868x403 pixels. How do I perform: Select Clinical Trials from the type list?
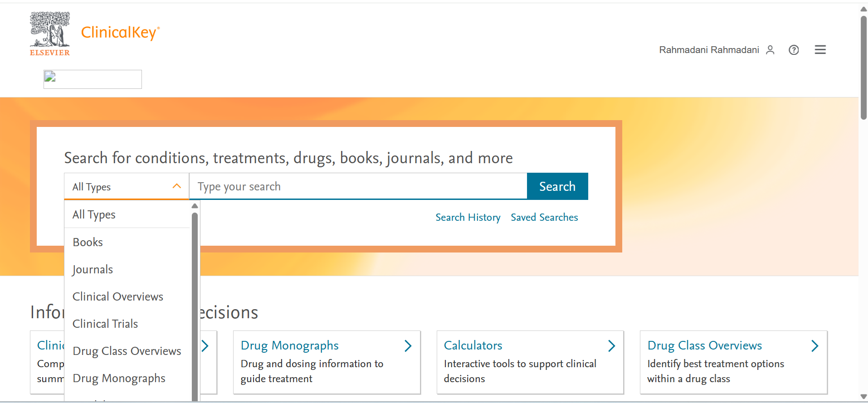(x=127, y=324)
